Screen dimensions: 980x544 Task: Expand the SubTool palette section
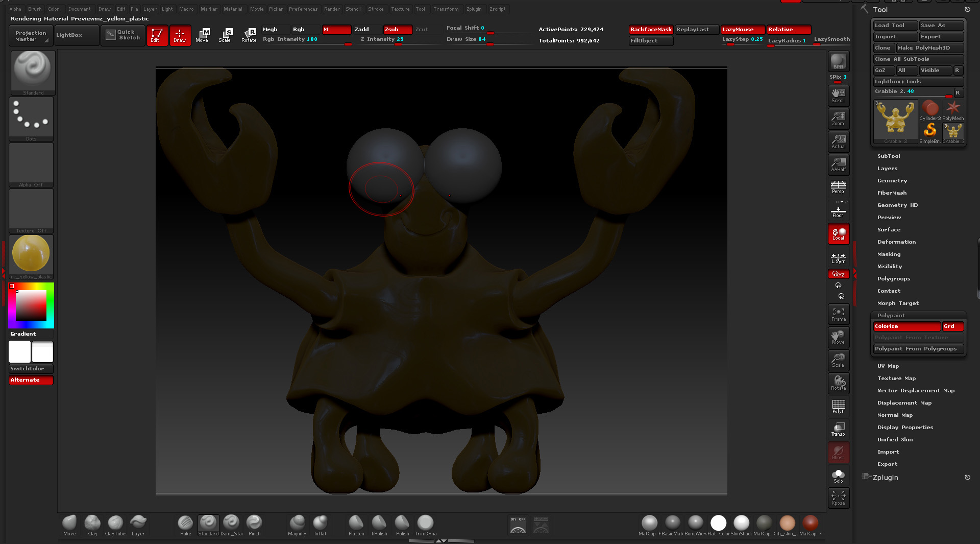pos(889,156)
